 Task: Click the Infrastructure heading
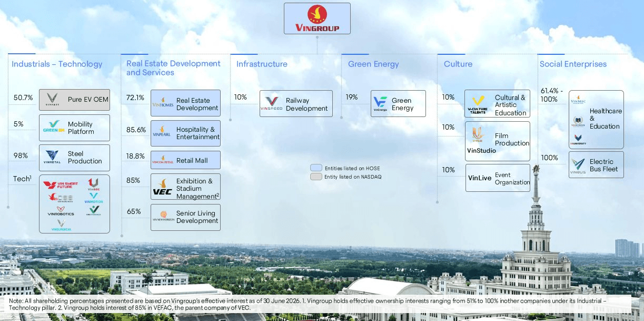[262, 64]
